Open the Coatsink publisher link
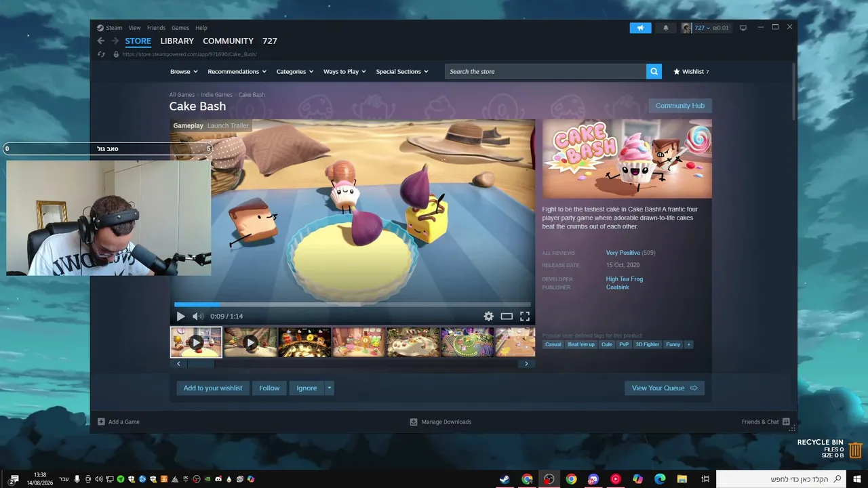The width and height of the screenshot is (868, 488). [x=618, y=287]
